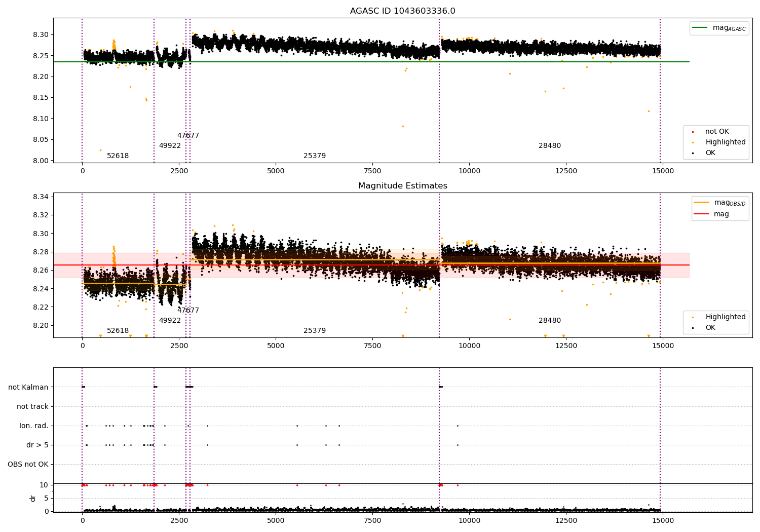Viewport: 760px width, 532px height.
Task: Click the 8.24 tick on the middle plot
Action: coord(41,289)
